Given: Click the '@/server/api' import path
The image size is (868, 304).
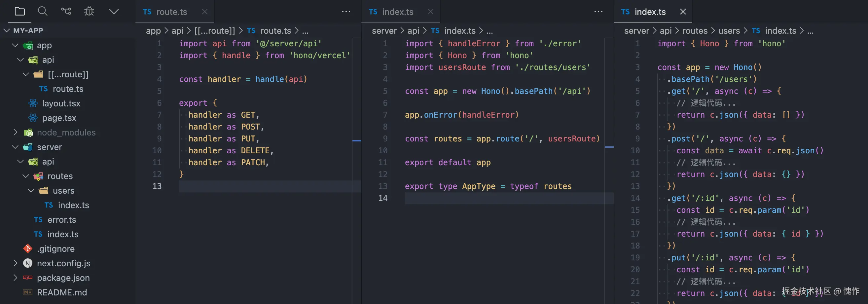Looking at the screenshot, I should click(x=288, y=44).
